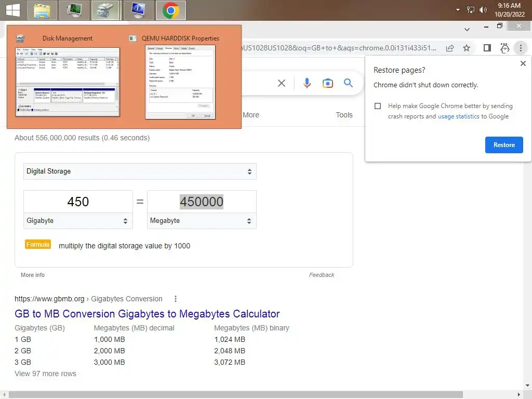532x399 pixels.
Task: Open the More search filter
Action: [x=251, y=115]
